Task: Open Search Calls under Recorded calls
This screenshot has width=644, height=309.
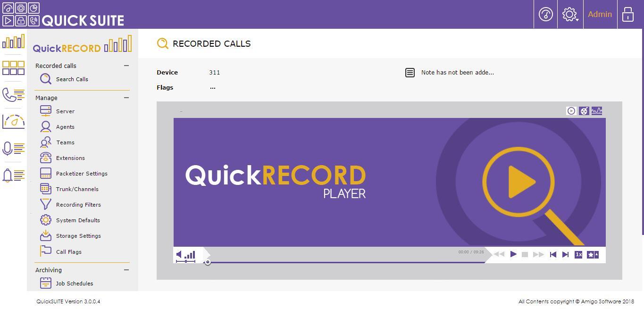Action: (x=72, y=79)
